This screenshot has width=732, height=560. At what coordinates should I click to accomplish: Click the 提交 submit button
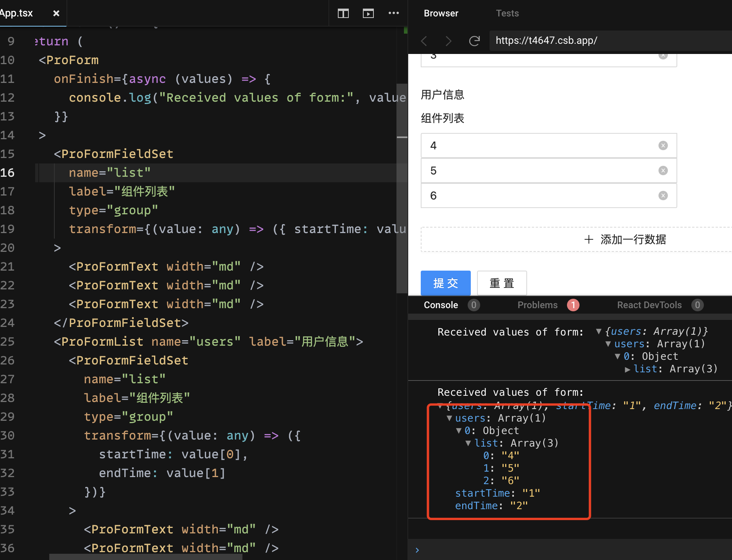click(x=445, y=283)
